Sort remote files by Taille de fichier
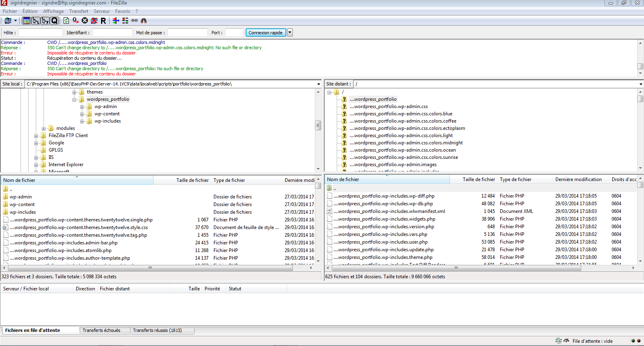This screenshot has height=346, width=644. tap(473, 179)
